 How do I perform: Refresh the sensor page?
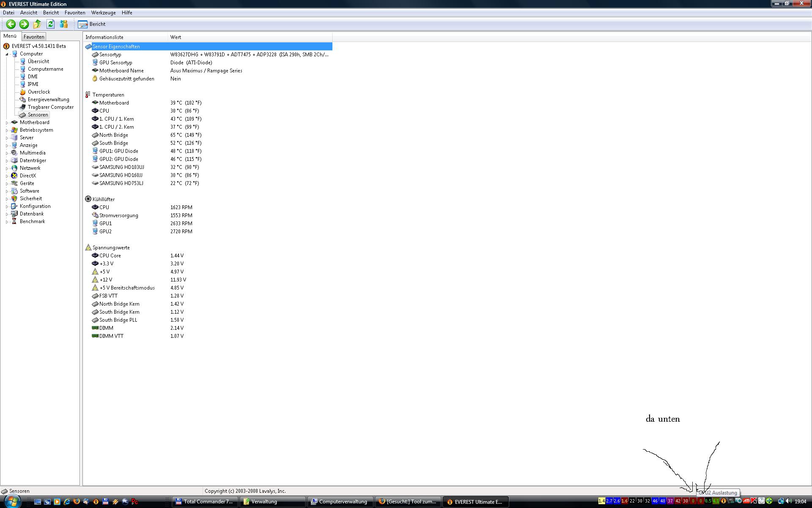[51, 24]
